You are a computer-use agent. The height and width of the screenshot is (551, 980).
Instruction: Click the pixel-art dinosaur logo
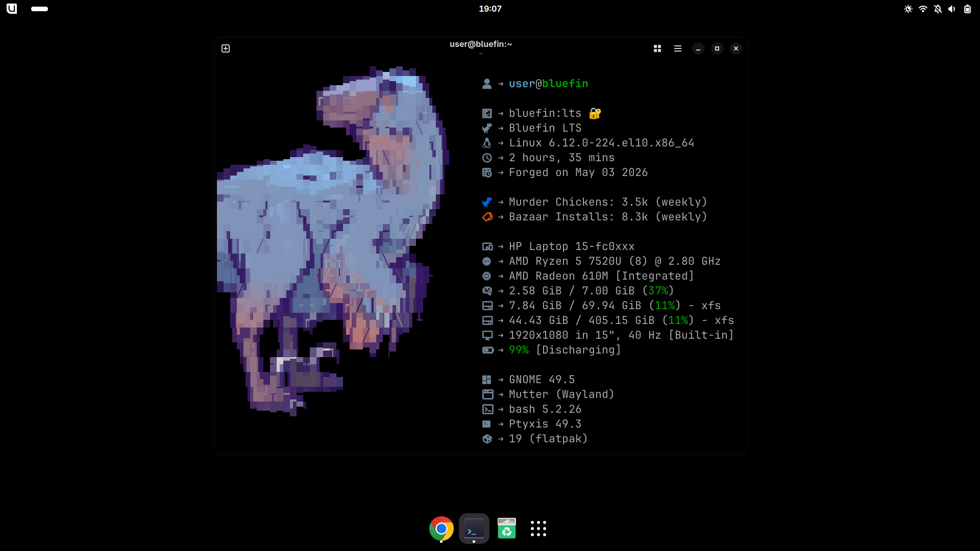point(333,241)
